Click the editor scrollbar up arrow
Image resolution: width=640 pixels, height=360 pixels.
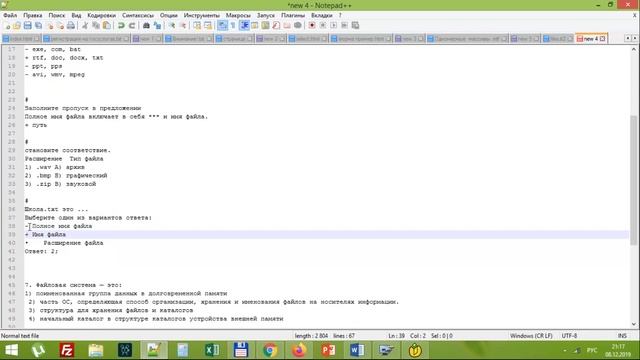tap(634, 49)
